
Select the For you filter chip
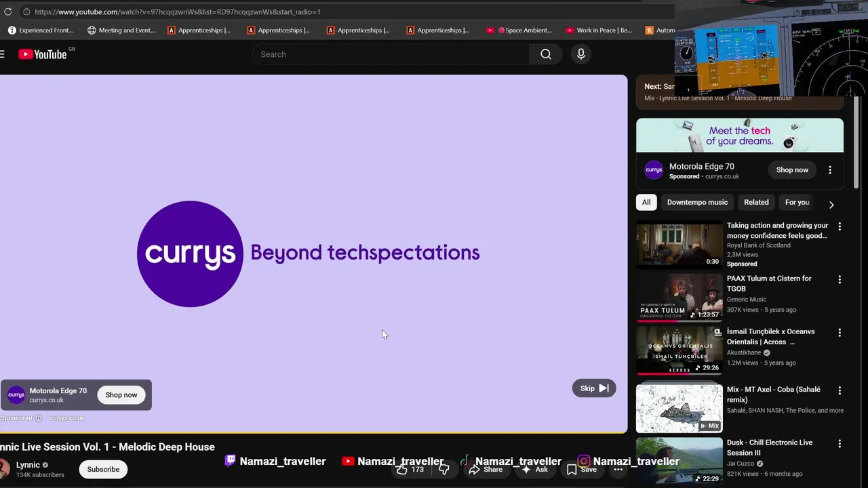tap(797, 202)
